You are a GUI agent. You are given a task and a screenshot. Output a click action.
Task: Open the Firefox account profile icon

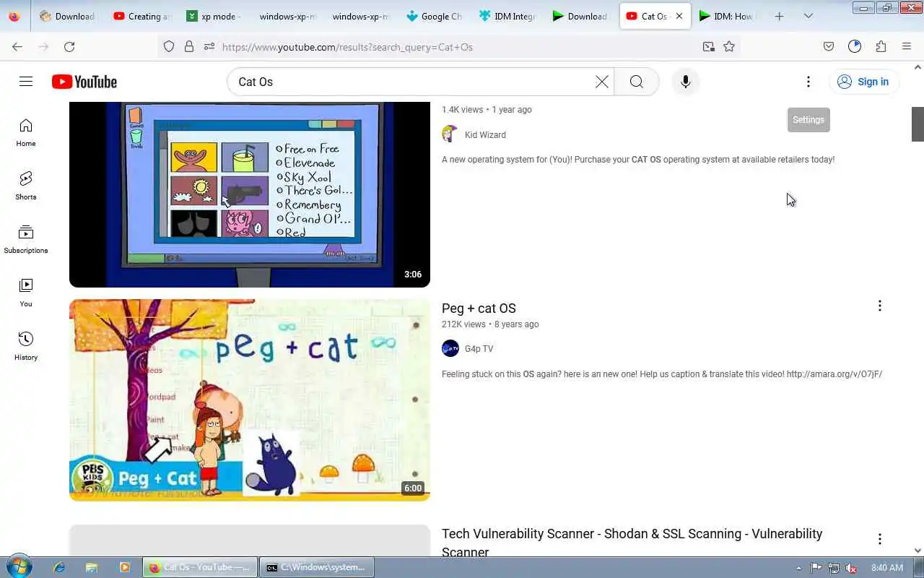855,46
